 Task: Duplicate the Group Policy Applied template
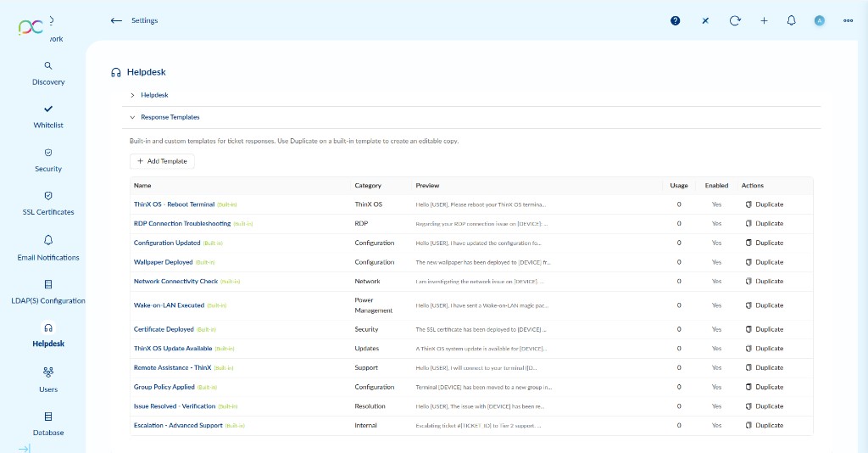[x=765, y=387]
